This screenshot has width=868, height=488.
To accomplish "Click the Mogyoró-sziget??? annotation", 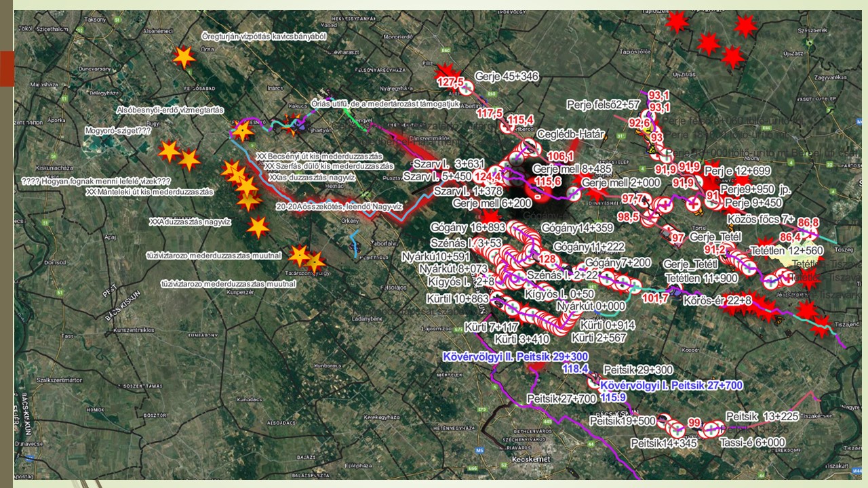I will 118,130.
